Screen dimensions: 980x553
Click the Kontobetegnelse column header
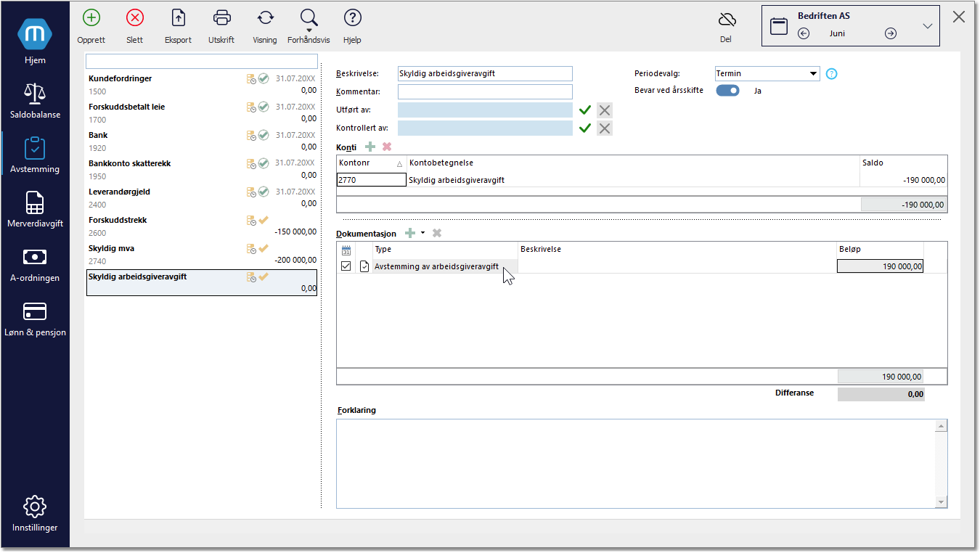click(633, 163)
